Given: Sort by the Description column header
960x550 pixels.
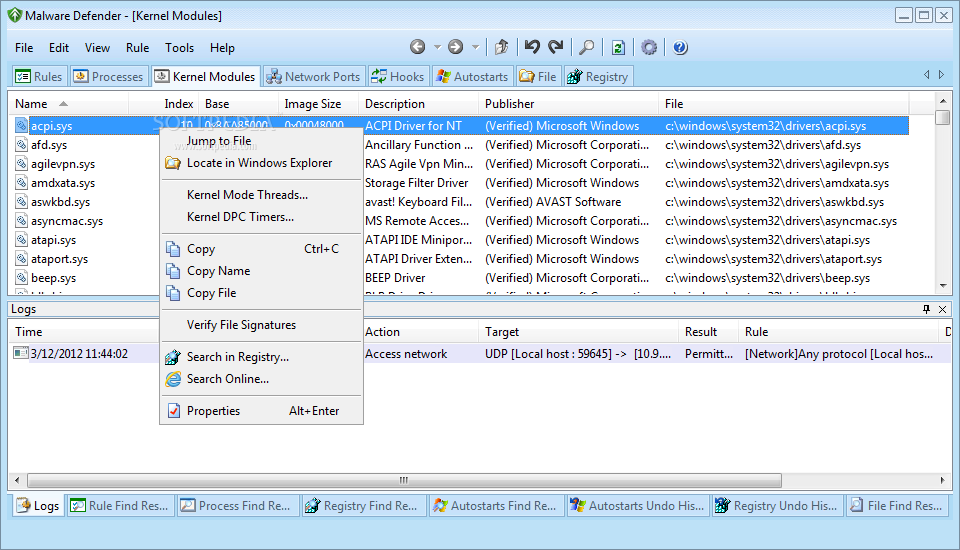Looking at the screenshot, I should (x=419, y=104).
